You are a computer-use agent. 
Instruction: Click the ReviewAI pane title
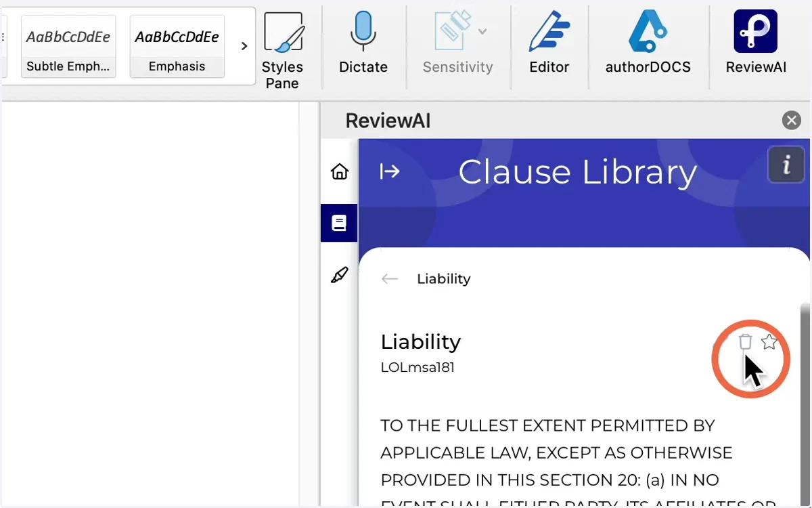click(388, 121)
